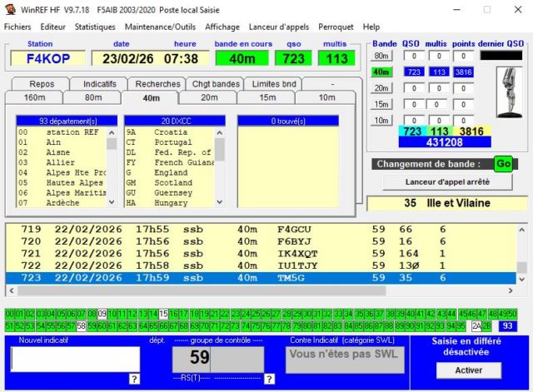Click the Activer button
This screenshot has width=533, height=392.
click(468, 370)
